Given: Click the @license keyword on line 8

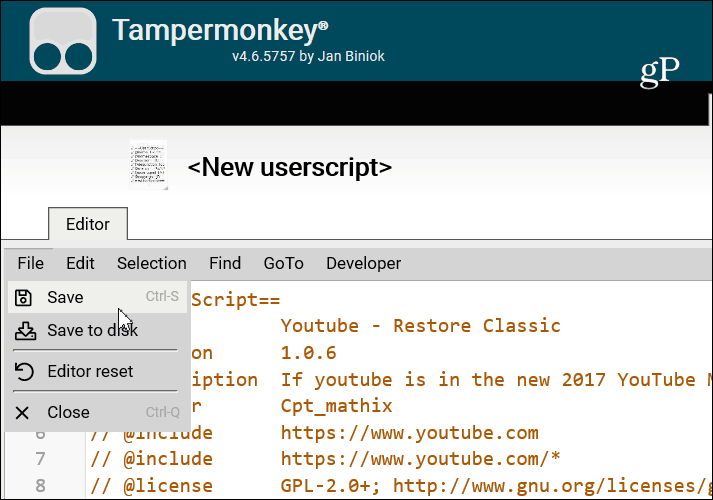Looking at the screenshot, I should [x=168, y=485].
